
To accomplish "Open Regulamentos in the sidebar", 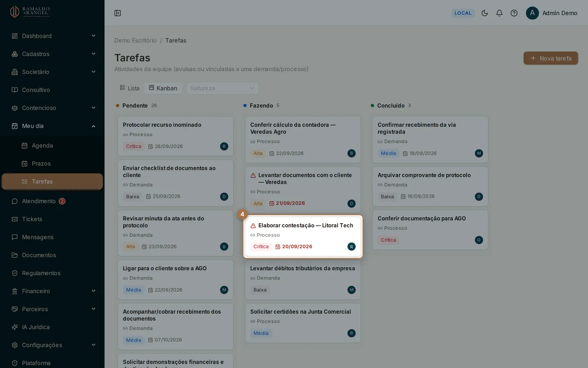I will tap(52, 273).
